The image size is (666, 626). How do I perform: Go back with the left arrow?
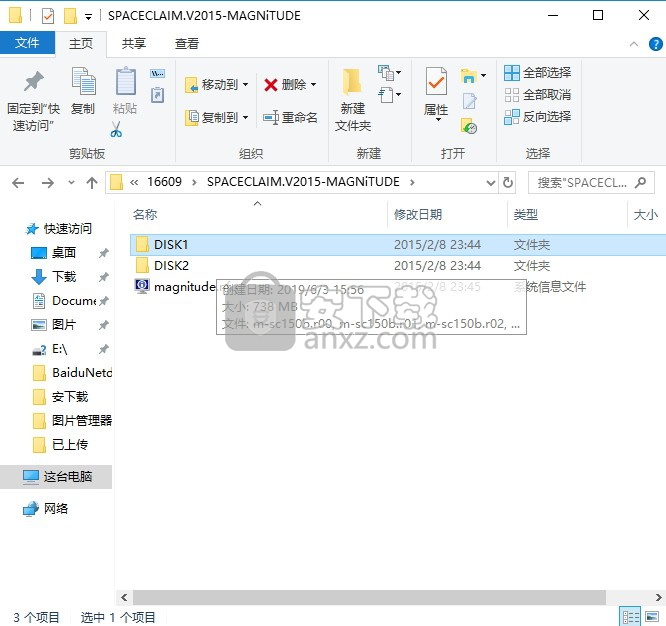[18, 183]
